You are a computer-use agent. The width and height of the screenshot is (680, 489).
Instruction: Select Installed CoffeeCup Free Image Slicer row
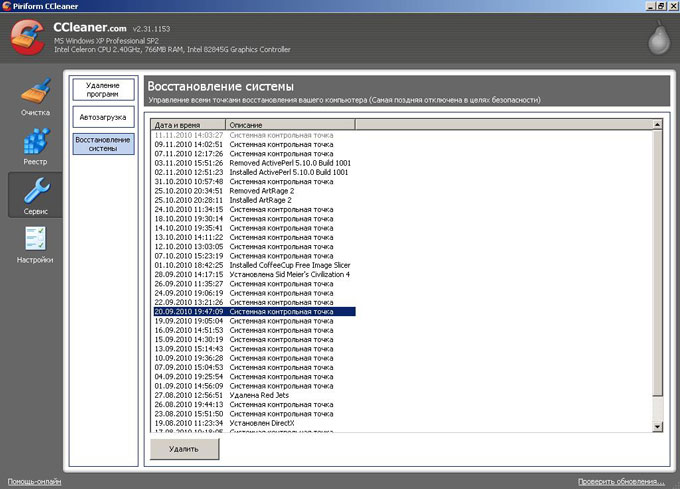pos(255,265)
